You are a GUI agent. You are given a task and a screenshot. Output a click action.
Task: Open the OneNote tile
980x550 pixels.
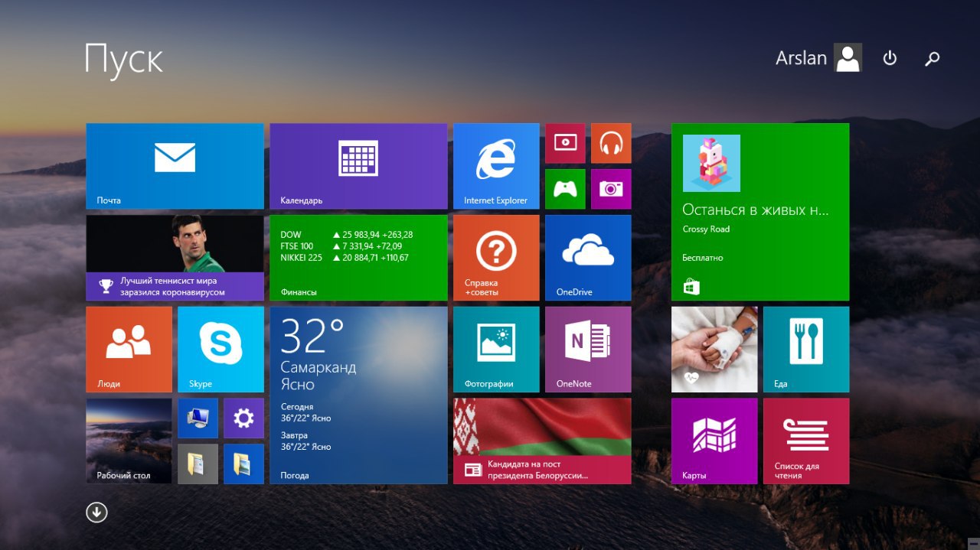tap(588, 350)
